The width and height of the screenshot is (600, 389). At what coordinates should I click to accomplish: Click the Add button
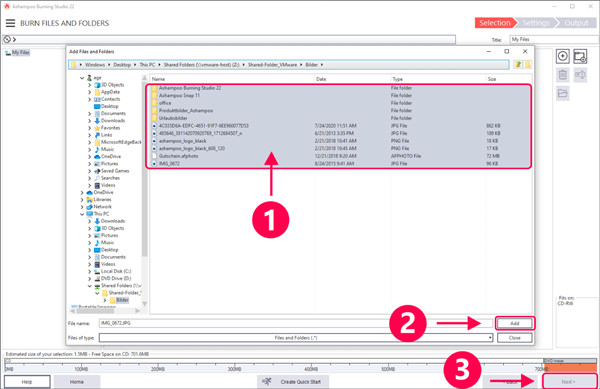[515, 323]
